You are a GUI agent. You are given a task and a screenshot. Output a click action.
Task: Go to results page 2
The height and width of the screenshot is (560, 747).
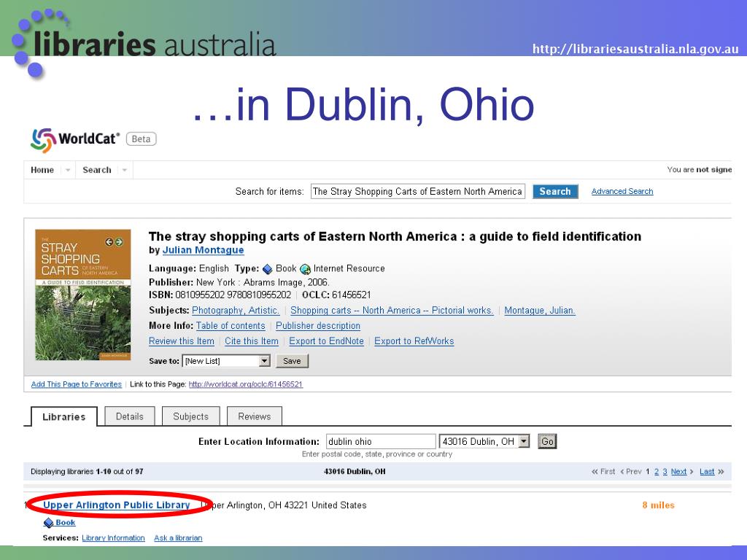click(x=657, y=472)
